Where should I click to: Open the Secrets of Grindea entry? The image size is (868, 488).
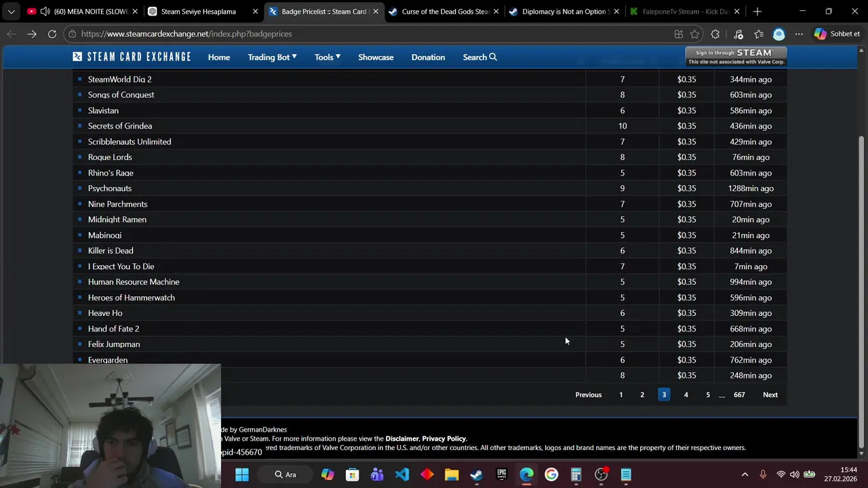[x=120, y=126]
